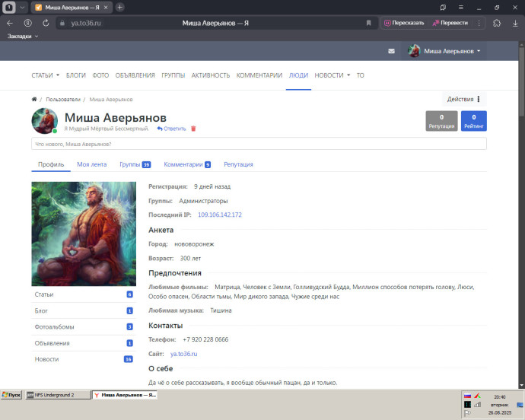The image size is (525, 420).
Task: Open a new browser tab with plus
Action: click(120, 8)
